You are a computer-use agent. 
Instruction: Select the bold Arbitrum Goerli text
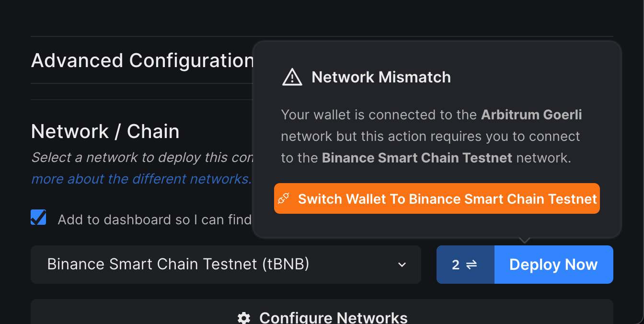531,115
